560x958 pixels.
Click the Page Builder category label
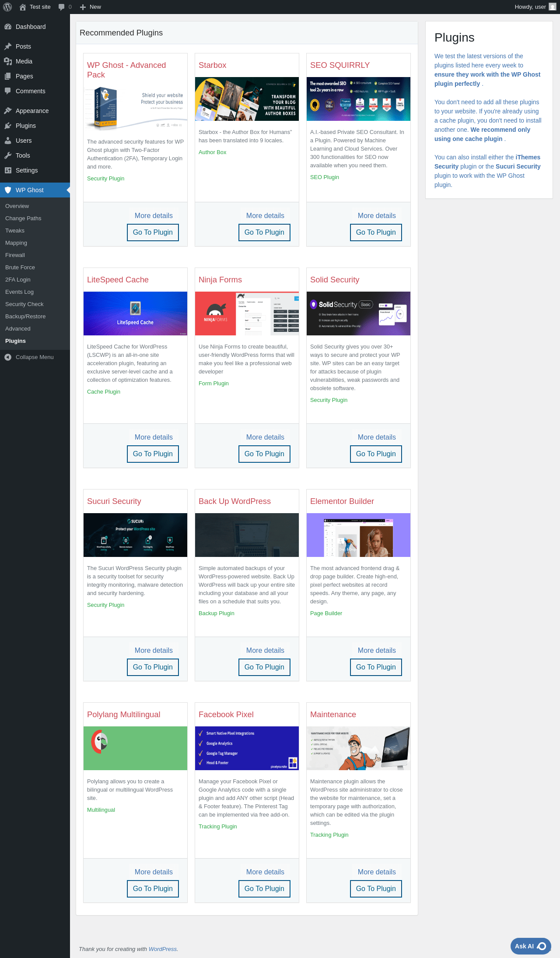pos(326,613)
